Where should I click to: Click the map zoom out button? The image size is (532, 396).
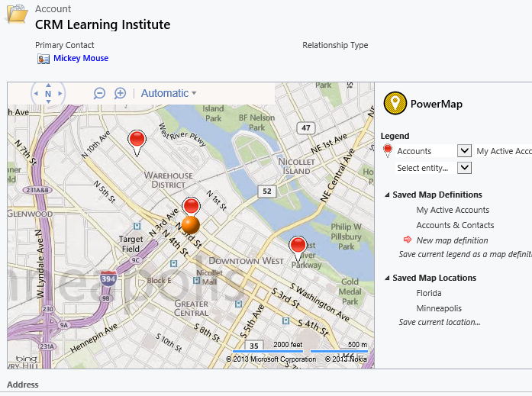coord(99,93)
